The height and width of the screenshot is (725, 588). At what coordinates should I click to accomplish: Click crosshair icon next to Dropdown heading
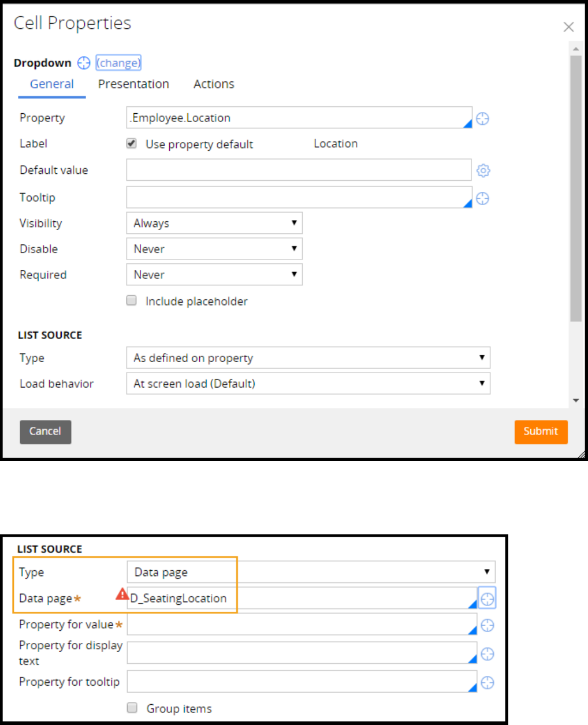(x=84, y=63)
